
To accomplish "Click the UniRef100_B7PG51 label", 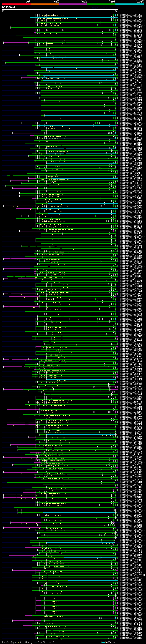I will point(131,115).
